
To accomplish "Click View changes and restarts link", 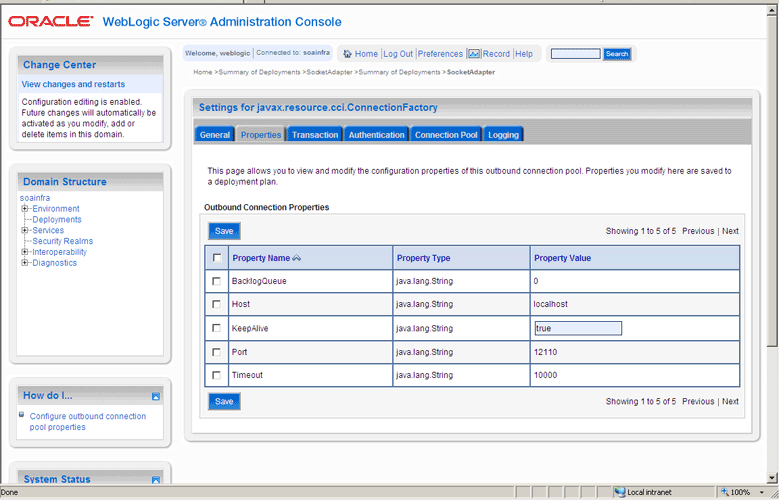I will [73, 84].
